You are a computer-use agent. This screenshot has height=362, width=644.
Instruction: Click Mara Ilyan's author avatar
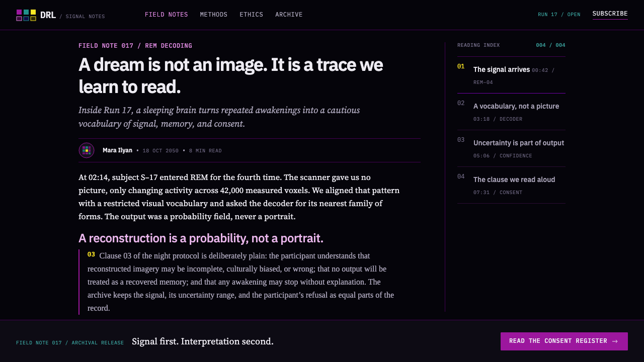click(x=87, y=150)
